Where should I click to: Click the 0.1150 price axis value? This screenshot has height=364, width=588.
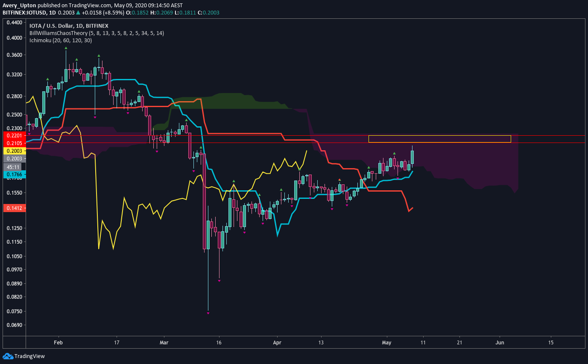(x=14, y=242)
